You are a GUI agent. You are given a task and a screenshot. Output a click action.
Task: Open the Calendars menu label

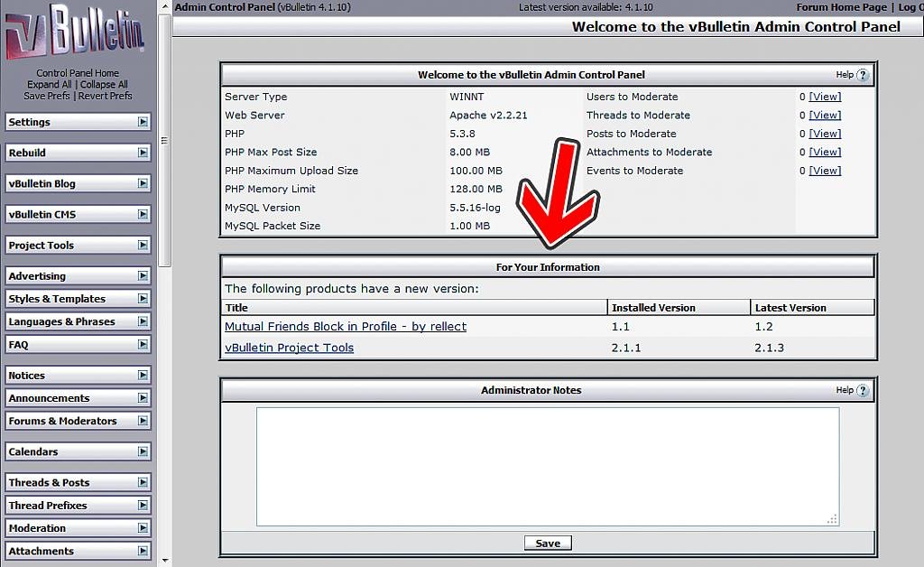pos(33,451)
